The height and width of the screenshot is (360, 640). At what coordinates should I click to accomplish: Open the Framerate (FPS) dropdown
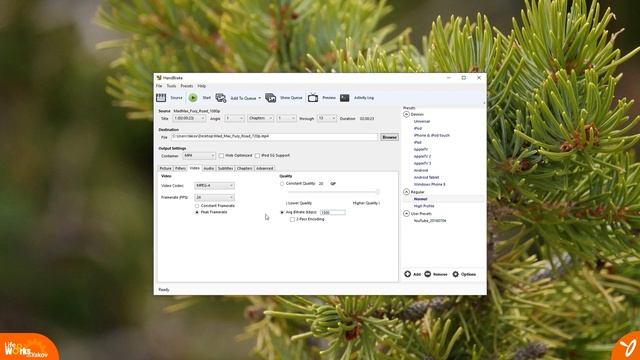coord(214,198)
